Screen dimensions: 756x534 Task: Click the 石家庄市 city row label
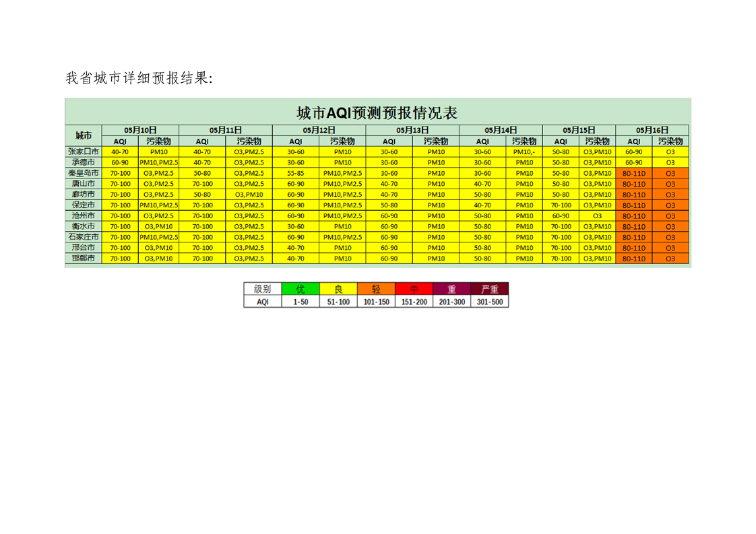[x=84, y=237]
